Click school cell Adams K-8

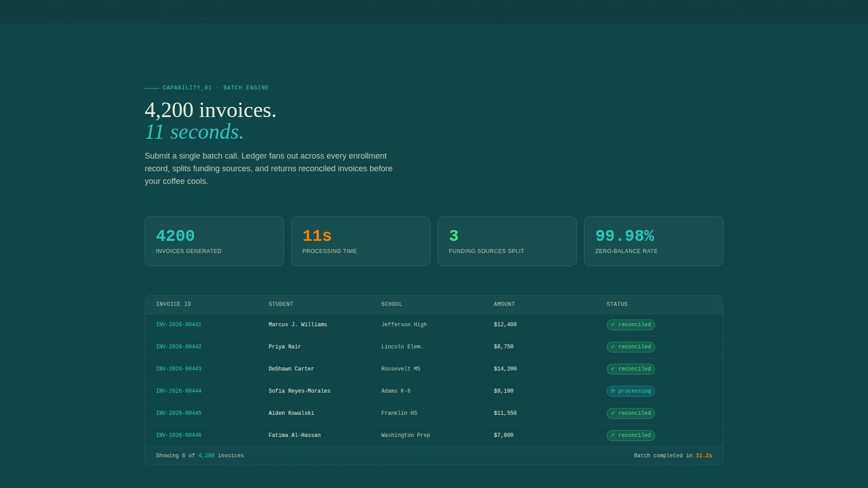point(396,391)
